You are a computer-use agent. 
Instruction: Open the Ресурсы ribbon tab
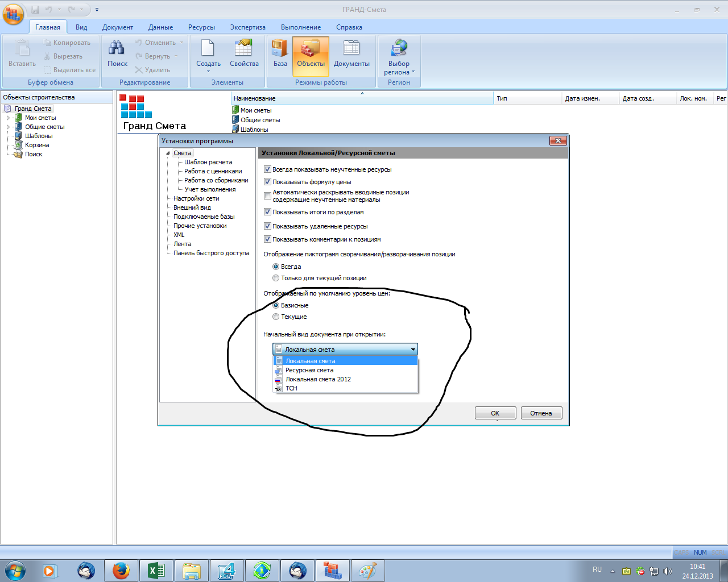click(x=201, y=27)
